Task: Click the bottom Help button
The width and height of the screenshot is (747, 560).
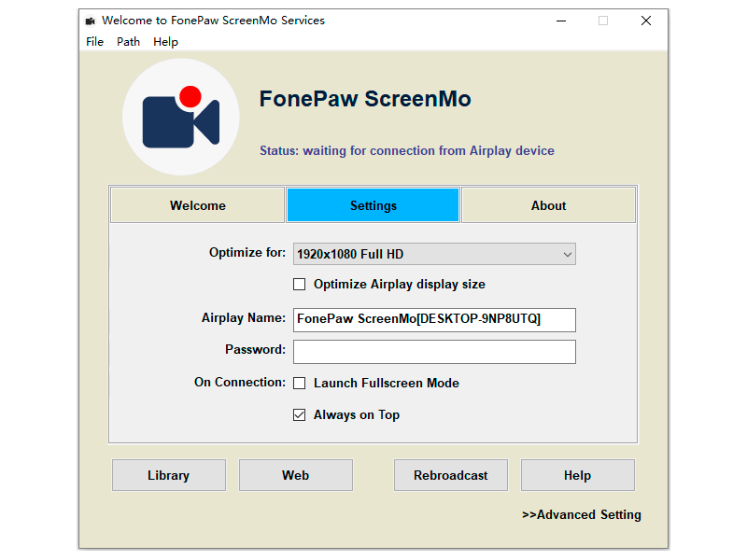Action: (x=578, y=475)
